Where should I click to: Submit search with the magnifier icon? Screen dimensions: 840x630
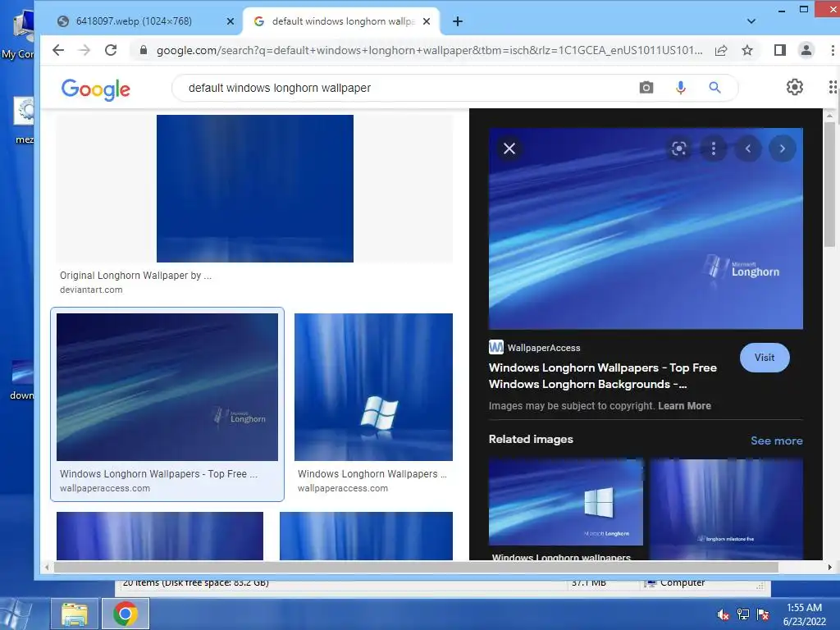[x=714, y=87]
